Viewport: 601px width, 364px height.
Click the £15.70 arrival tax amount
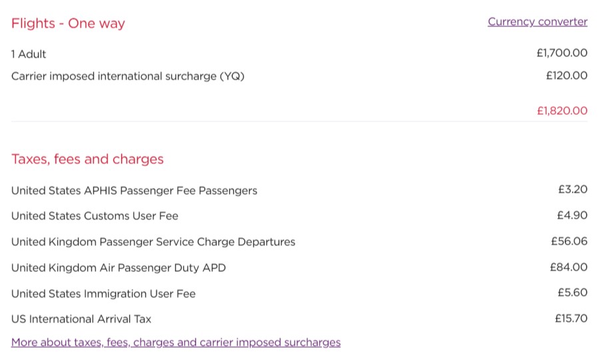pos(571,318)
